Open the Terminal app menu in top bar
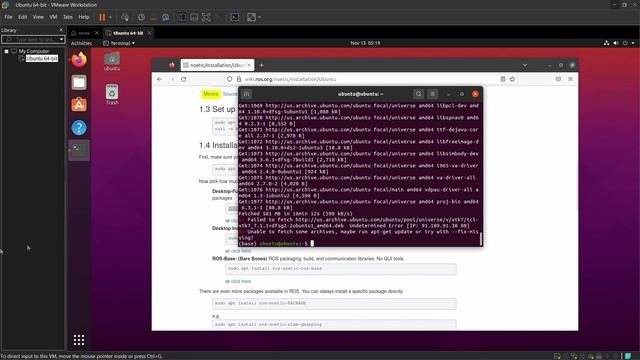This screenshot has height=360, width=640. click(119, 43)
